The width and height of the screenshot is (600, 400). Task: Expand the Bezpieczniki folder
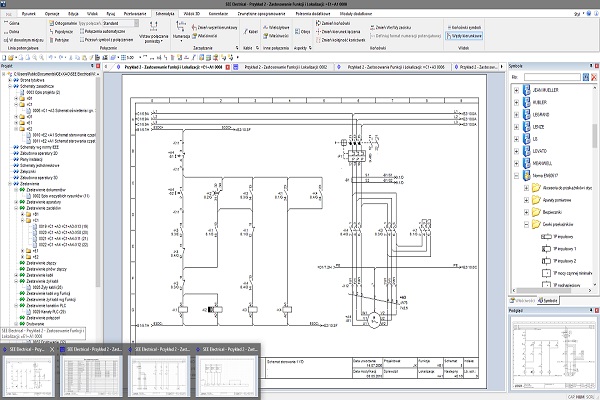(x=526, y=212)
